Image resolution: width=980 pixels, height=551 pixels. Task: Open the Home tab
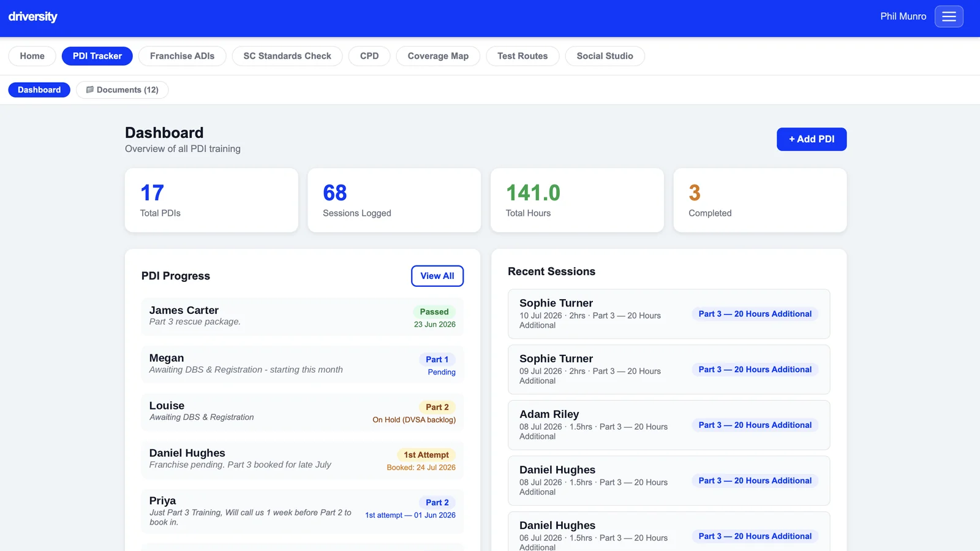(x=32, y=56)
